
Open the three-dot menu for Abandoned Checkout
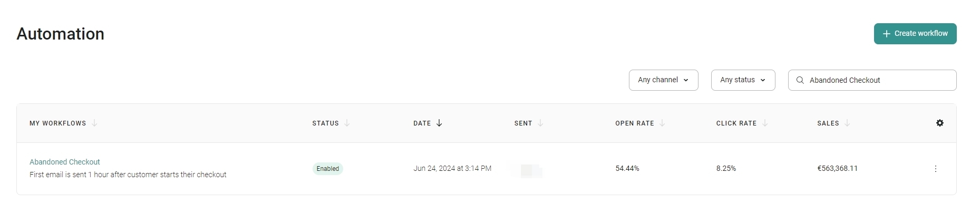935,169
